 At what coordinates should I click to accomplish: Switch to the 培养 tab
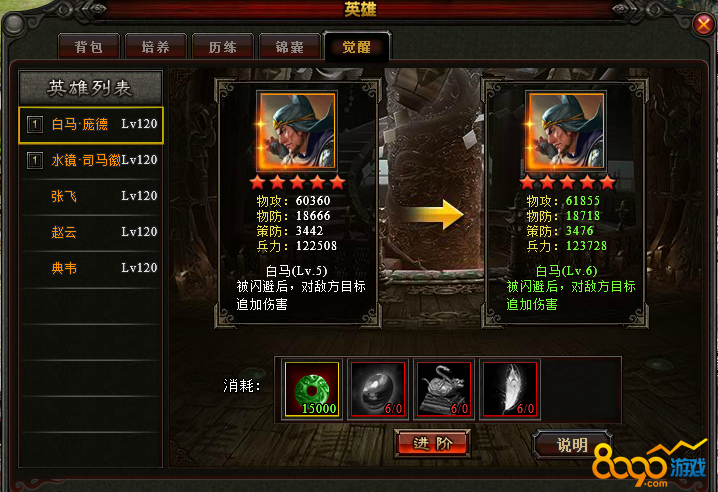coord(156,46)
